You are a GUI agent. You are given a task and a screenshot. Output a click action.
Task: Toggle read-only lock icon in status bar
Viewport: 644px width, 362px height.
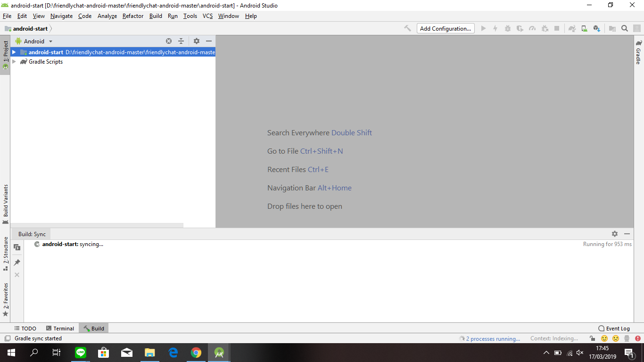coord(592,338)
